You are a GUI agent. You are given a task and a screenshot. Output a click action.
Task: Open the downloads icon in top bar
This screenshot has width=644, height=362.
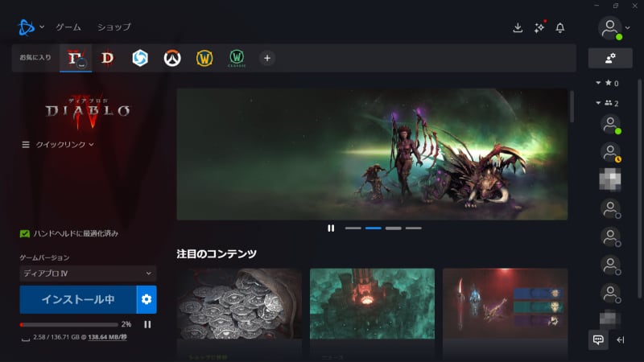518,27
